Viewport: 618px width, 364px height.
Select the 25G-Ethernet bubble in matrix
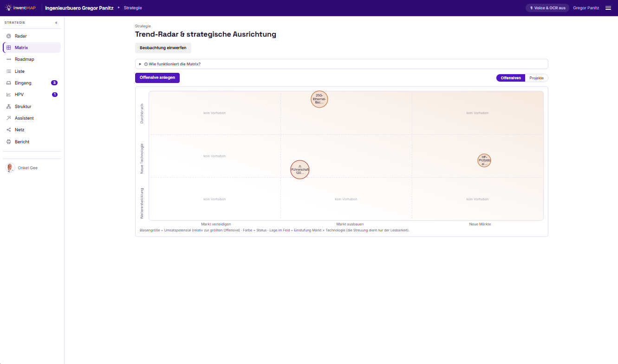(x=319, y=99)
